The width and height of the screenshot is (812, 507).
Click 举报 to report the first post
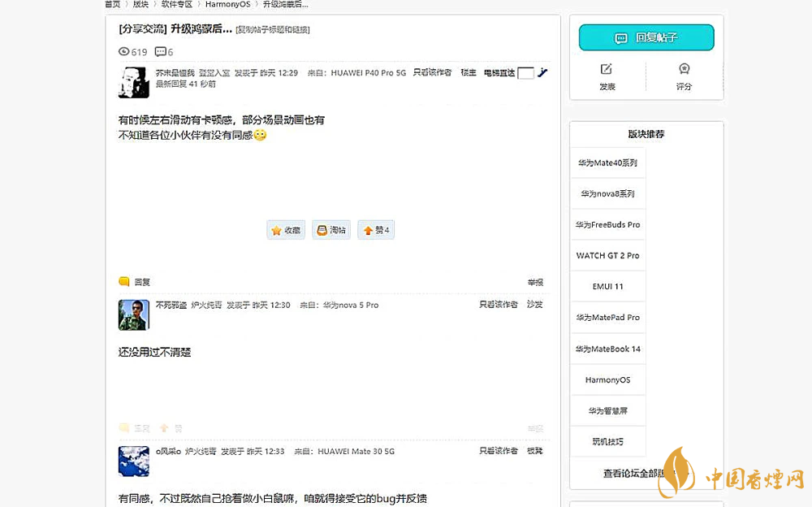point(535,282)
